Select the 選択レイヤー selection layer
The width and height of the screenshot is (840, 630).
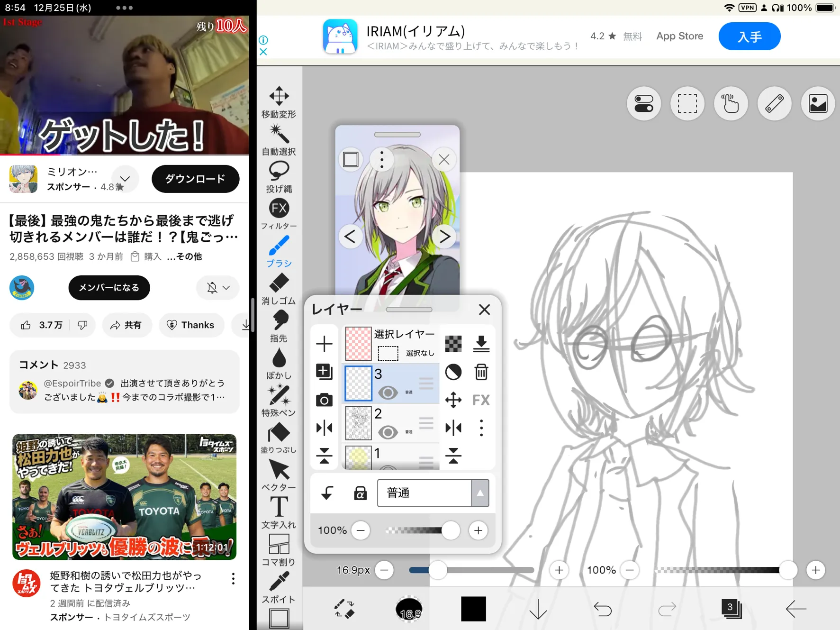coord(391,344)
